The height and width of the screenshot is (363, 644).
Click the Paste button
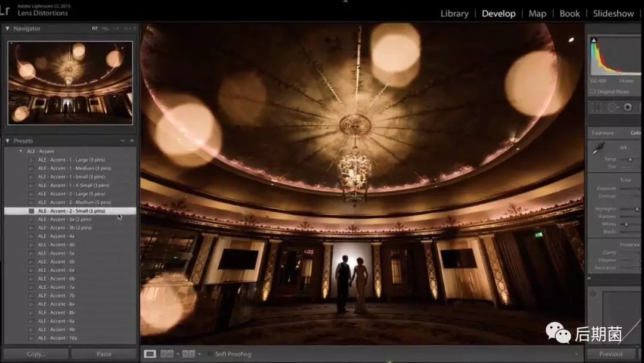pos(104,354)
